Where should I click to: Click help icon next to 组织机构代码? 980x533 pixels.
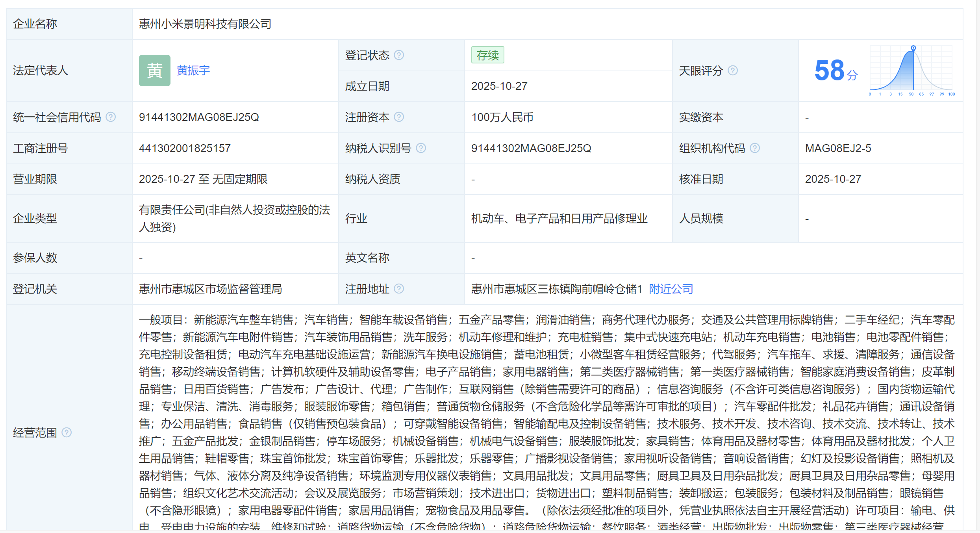tap(755, 148)
